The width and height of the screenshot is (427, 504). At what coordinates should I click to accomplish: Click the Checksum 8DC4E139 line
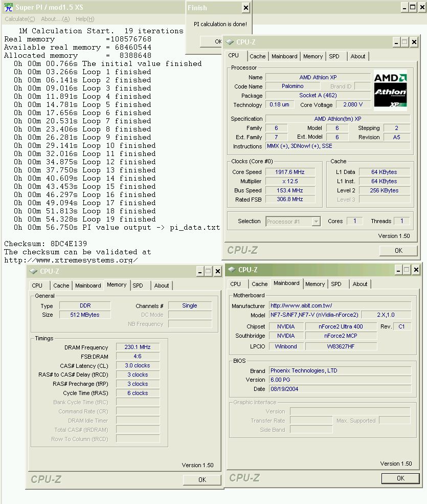point(46,244)
